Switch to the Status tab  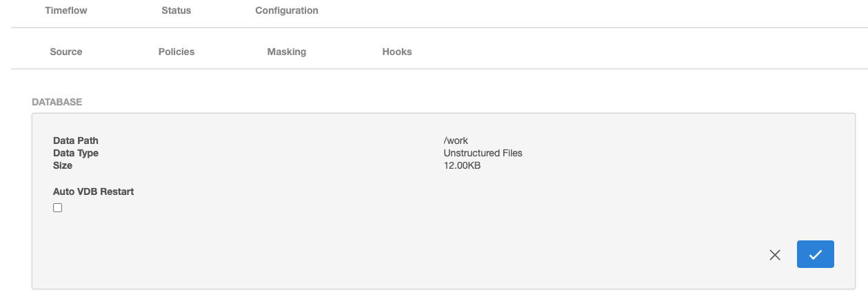click(x=176, y=10)
